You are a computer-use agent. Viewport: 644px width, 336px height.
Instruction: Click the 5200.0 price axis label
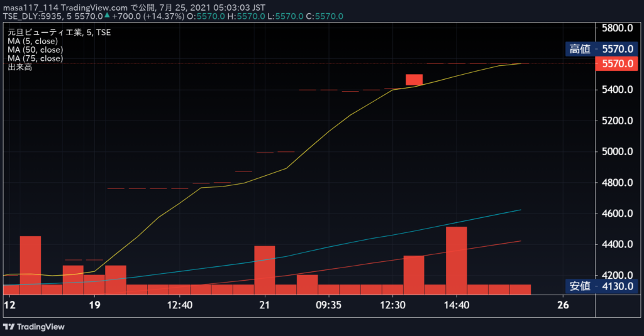tap(617, 121)
